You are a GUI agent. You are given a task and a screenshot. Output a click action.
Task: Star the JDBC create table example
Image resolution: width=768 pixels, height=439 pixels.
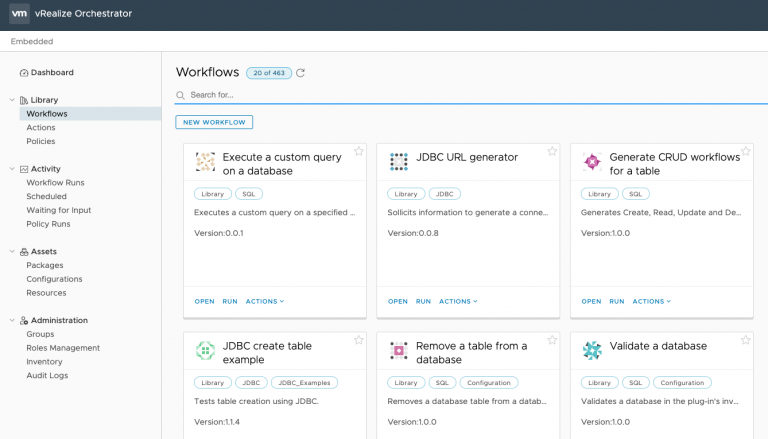[x=359, y=340]
